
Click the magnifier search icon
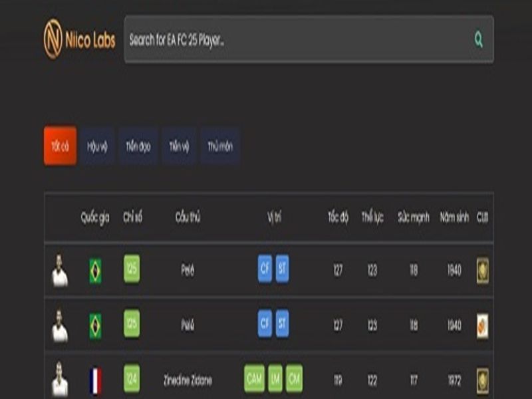pos(478,40)
